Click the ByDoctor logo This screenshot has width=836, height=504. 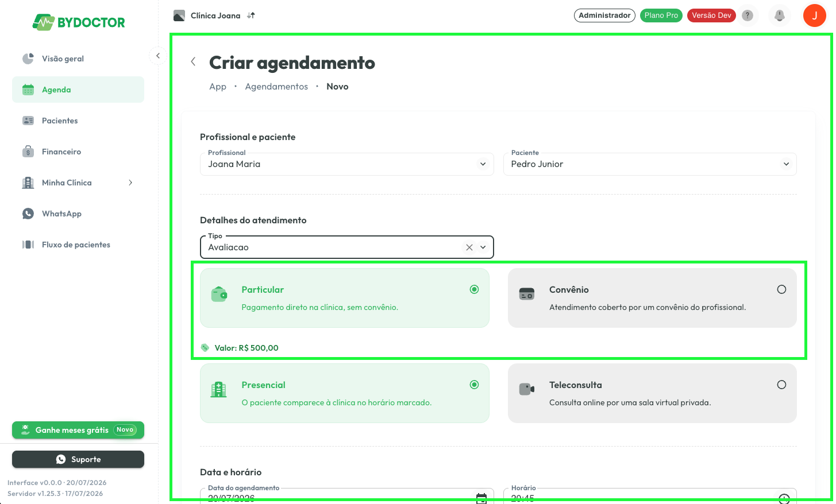79,22
